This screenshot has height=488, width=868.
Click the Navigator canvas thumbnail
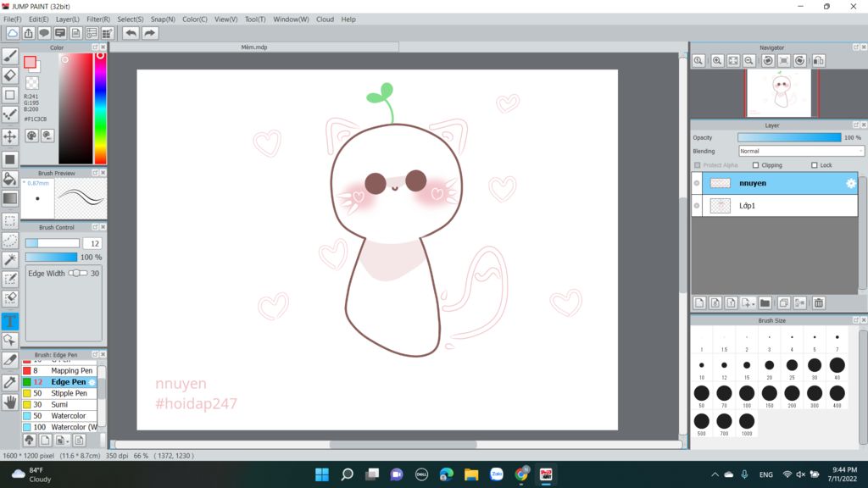[779, 93]
